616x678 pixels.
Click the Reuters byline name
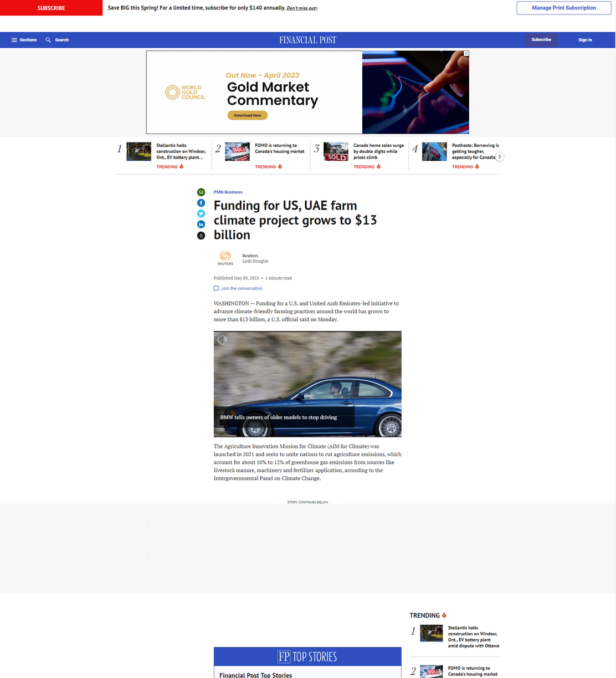(250, 256)
